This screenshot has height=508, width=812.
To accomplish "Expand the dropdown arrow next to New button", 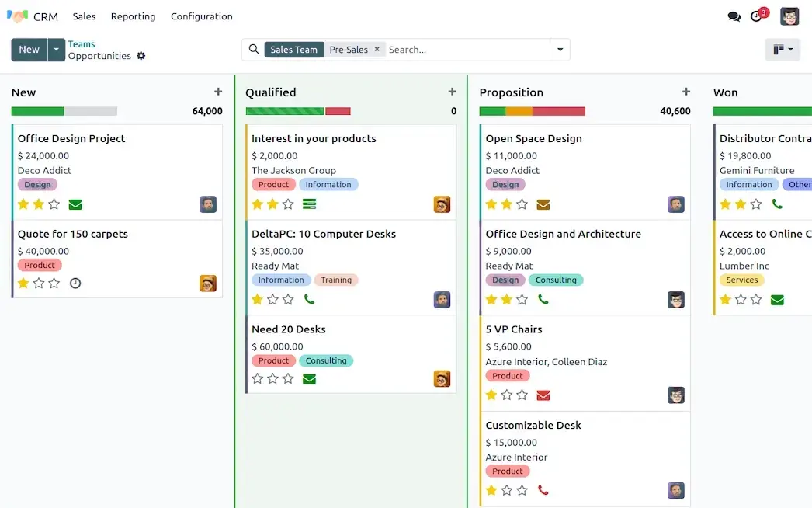I will [56, 50].
